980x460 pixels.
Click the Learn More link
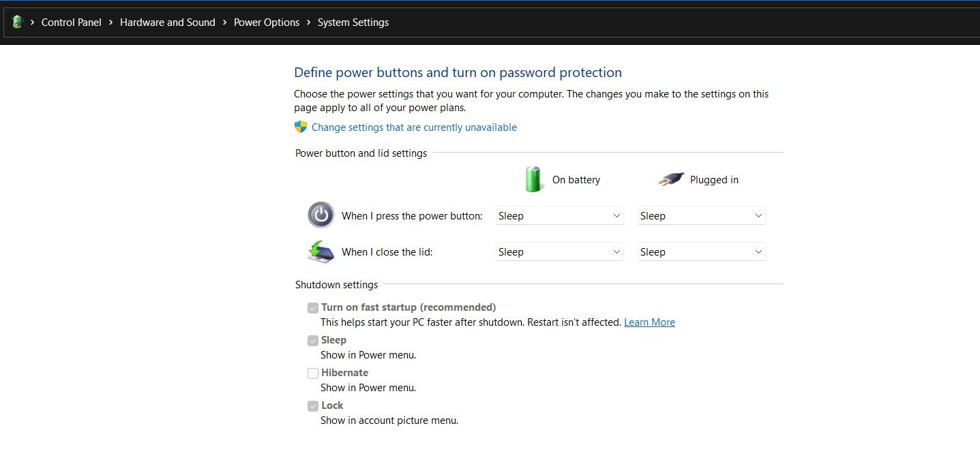pyautogui.click(x=649, y=322)
